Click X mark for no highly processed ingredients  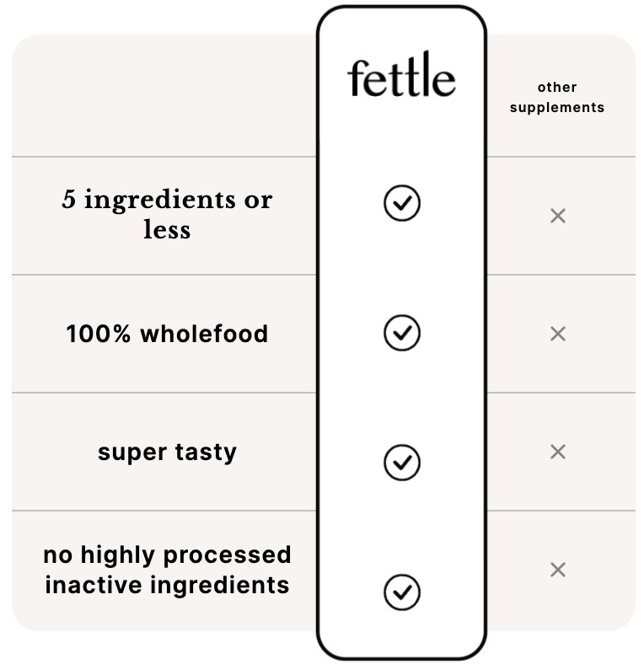point(557,570)
